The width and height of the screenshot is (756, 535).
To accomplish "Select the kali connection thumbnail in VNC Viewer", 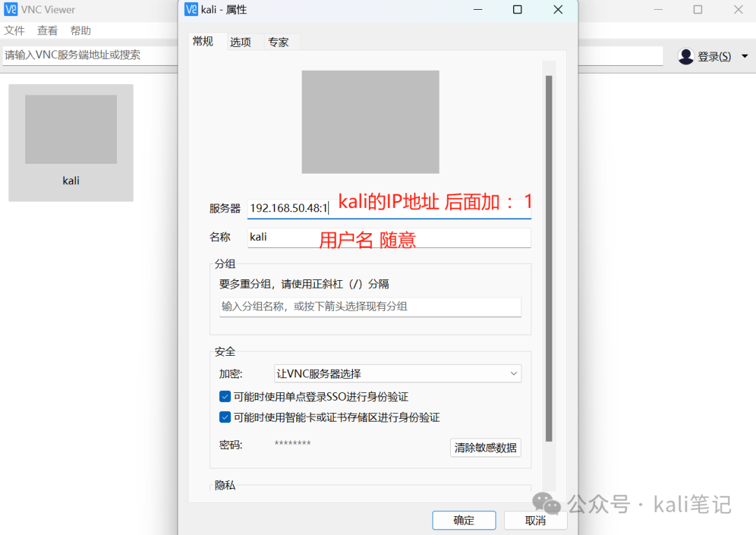I will (x=71, y=143).
